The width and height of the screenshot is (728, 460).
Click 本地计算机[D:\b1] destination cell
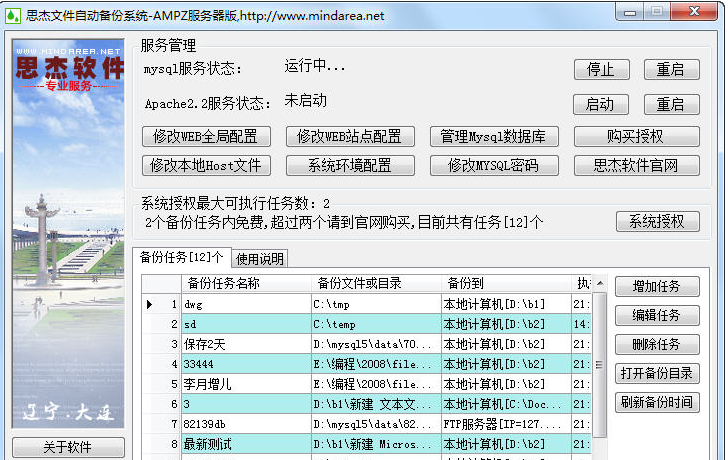click(507, 304)
